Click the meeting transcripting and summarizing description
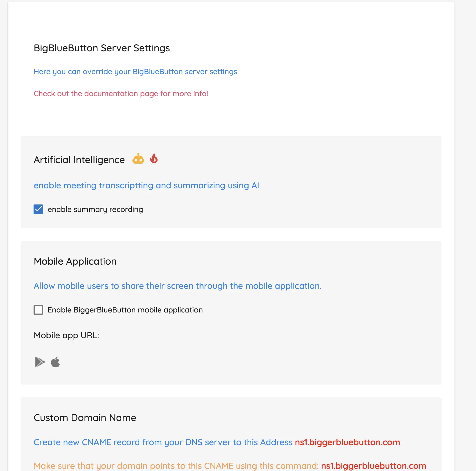Screen dimensions: 476x471 click(x=146, y=185)
